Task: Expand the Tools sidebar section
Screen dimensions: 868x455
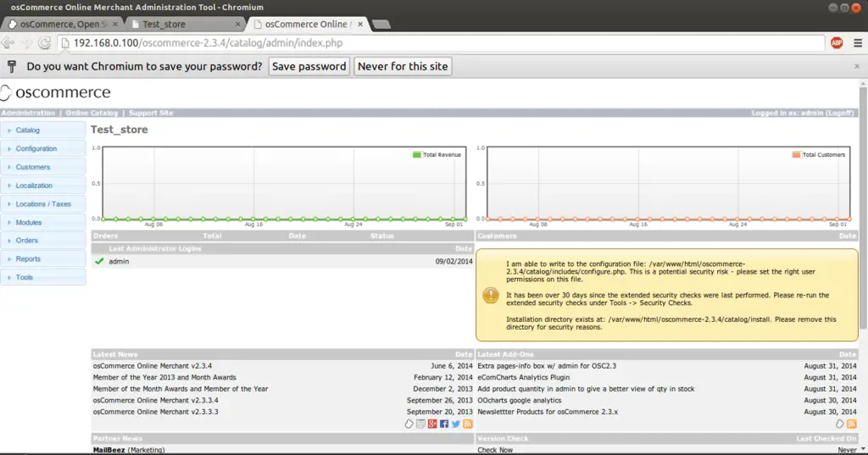Action: (x=43, y=277)
